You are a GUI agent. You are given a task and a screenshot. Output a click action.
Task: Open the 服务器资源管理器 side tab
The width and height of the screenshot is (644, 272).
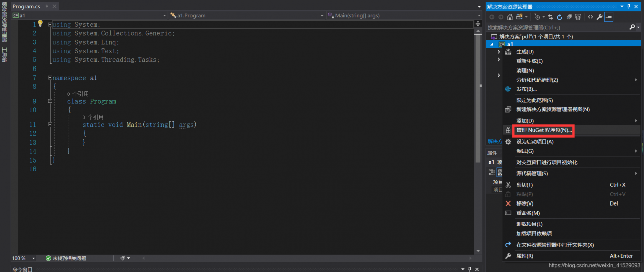4,22
